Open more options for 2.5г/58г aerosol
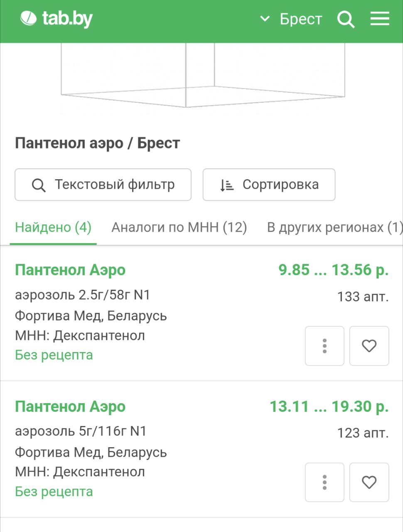Screen dimensions: 403x532 tap(324, 346)
